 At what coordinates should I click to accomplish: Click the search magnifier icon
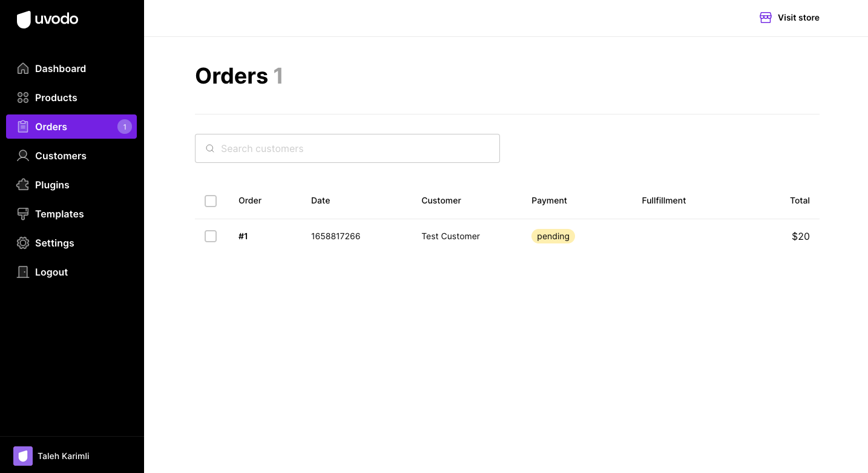[210, 148]
